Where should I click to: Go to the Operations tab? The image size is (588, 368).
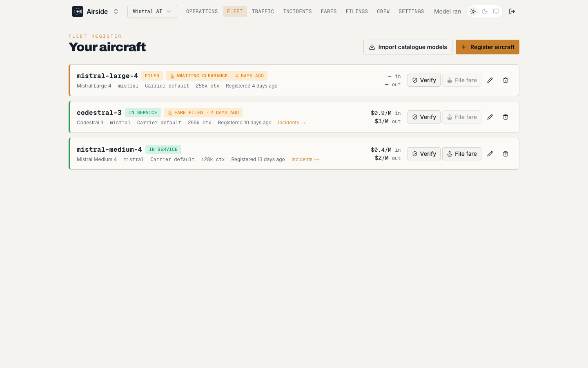point(202,11)
